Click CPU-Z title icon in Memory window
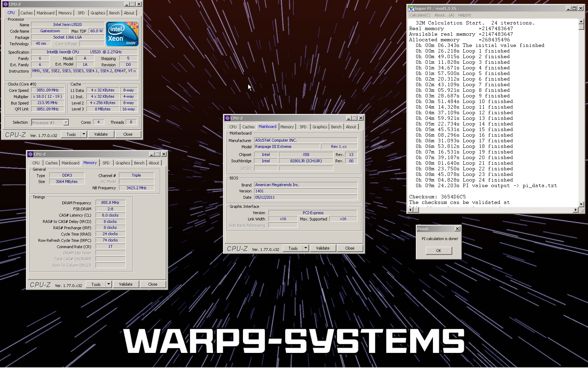The height and width of the screenshot is (368, 588). (30, 154)
